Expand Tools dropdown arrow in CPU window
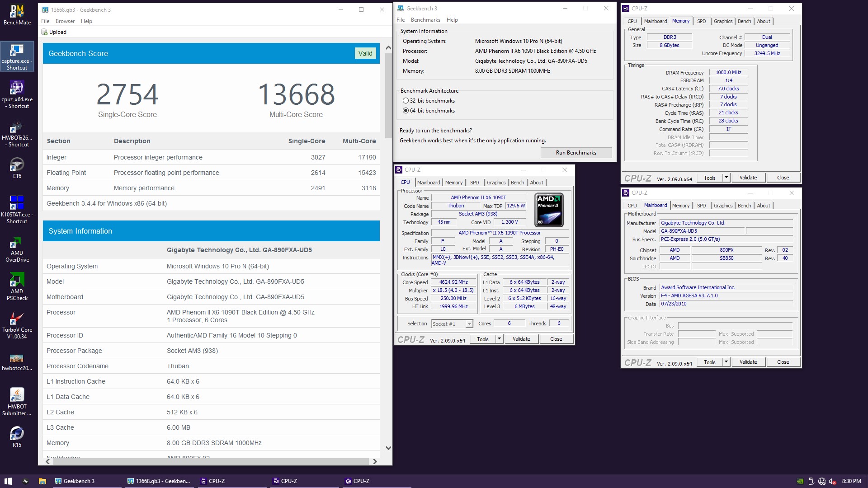 coord(499,339)
